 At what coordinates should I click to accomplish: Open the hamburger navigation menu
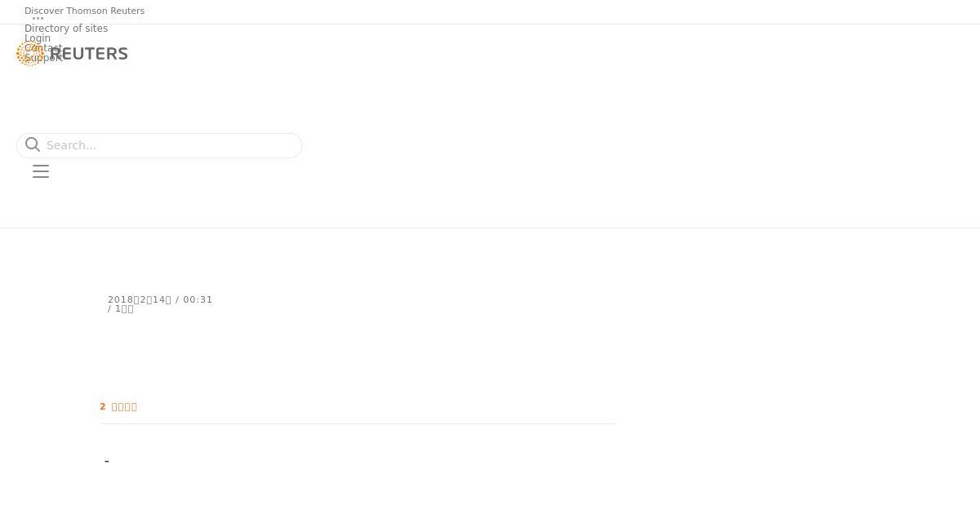click(x=41, y=171)
